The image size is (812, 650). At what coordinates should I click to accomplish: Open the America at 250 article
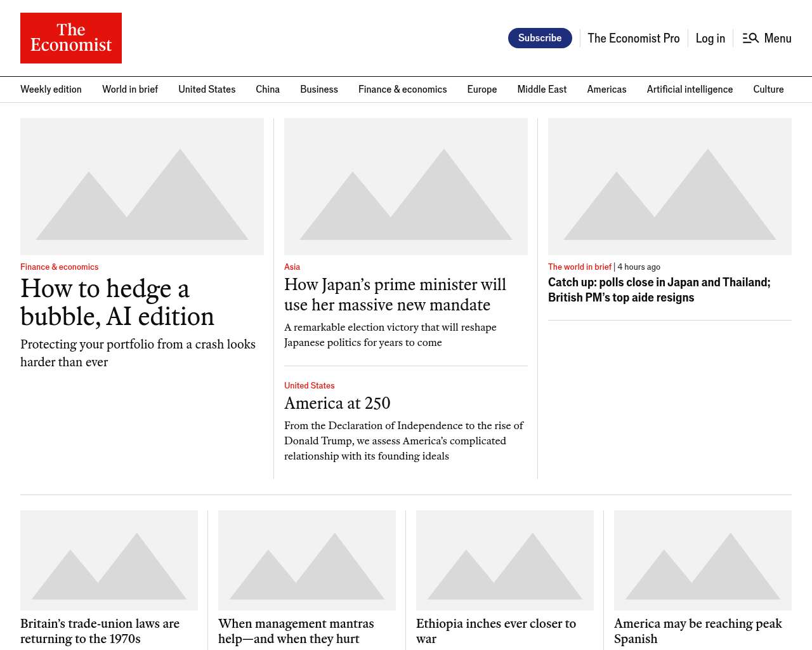click(x=337, y=403)
